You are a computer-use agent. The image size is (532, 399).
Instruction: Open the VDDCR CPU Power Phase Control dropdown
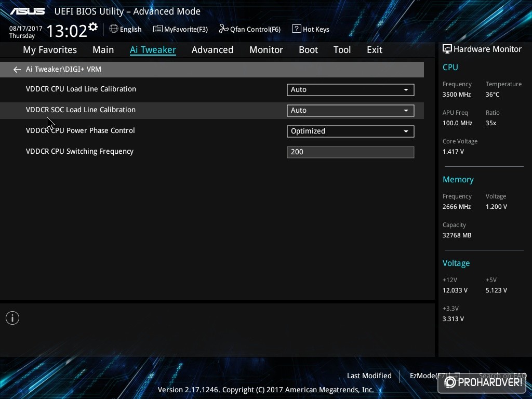[351, 131]
